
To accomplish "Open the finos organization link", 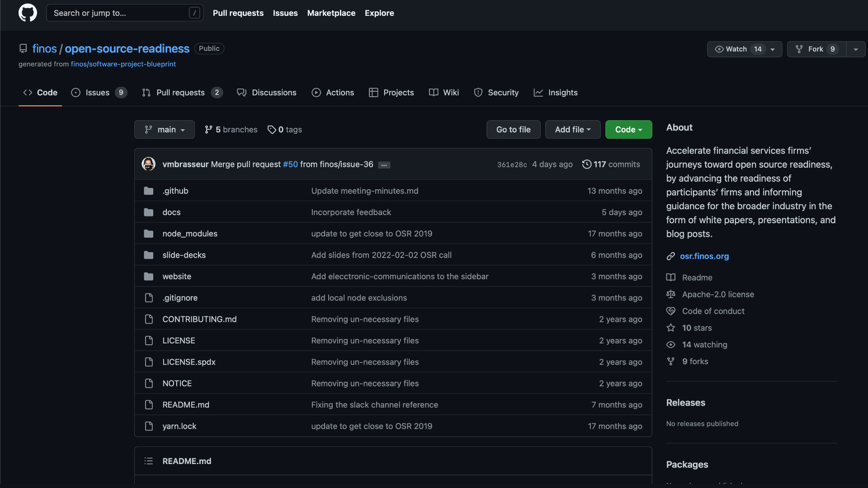I will click(45, 48).
